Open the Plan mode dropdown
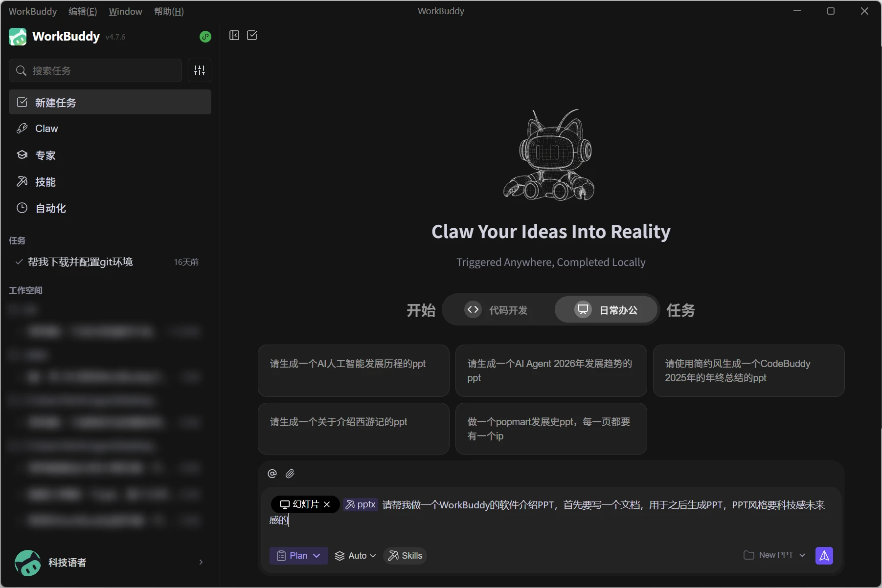Image resolution: width=882 pixels, height=588 pixels. 298,556
